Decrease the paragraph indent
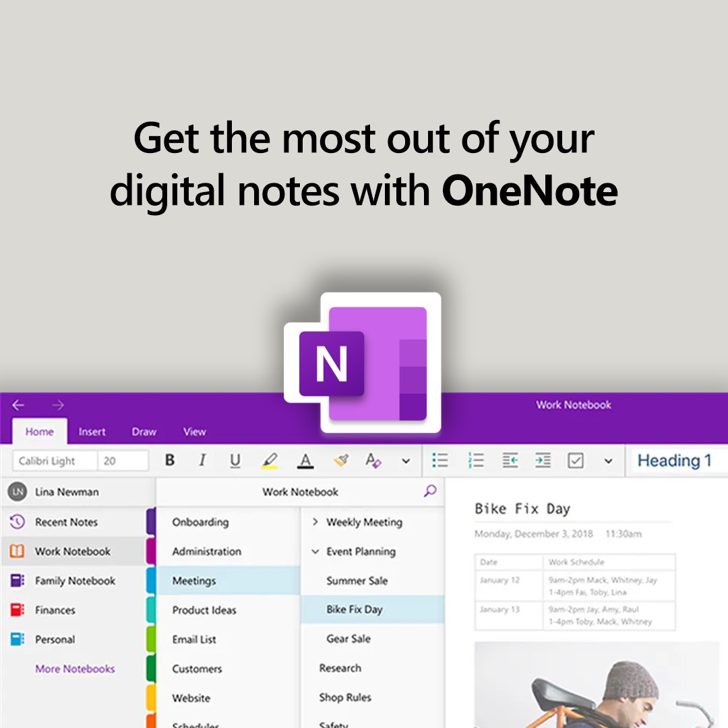Viewport: 728px width, 728px height. tap(510, 460)
